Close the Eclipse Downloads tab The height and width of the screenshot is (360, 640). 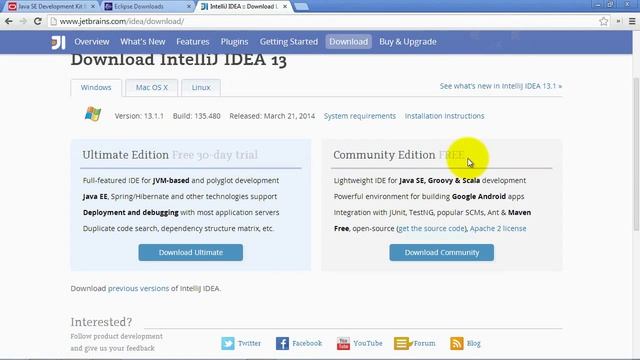(189, 7)
